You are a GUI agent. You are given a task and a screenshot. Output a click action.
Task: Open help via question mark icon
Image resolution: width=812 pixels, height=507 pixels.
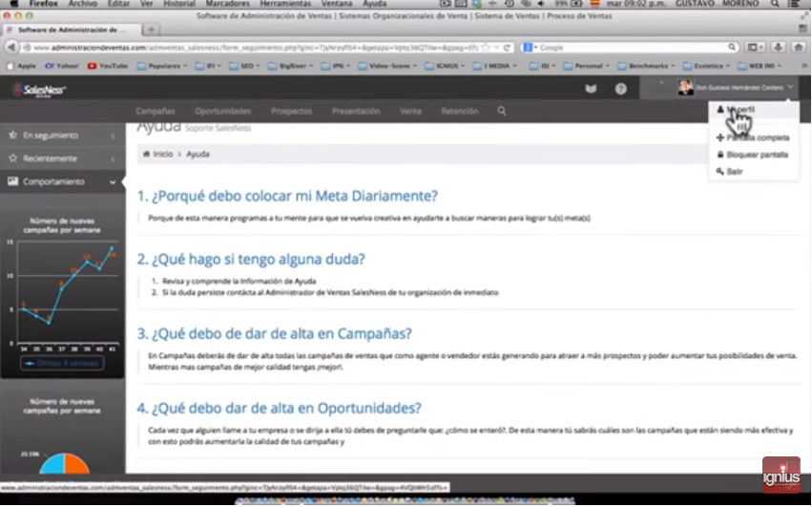(620, 89)
